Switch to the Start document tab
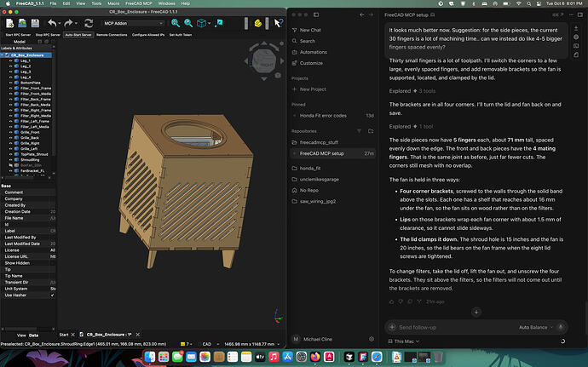Screen dimensions: 588x367 click(x=64, y=335)
